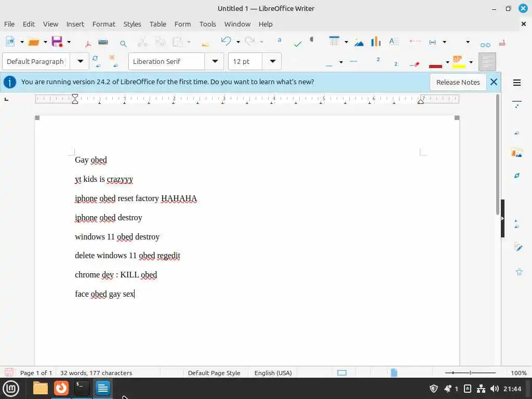Click the Clone Formatting icon

[x=205, y=44]
